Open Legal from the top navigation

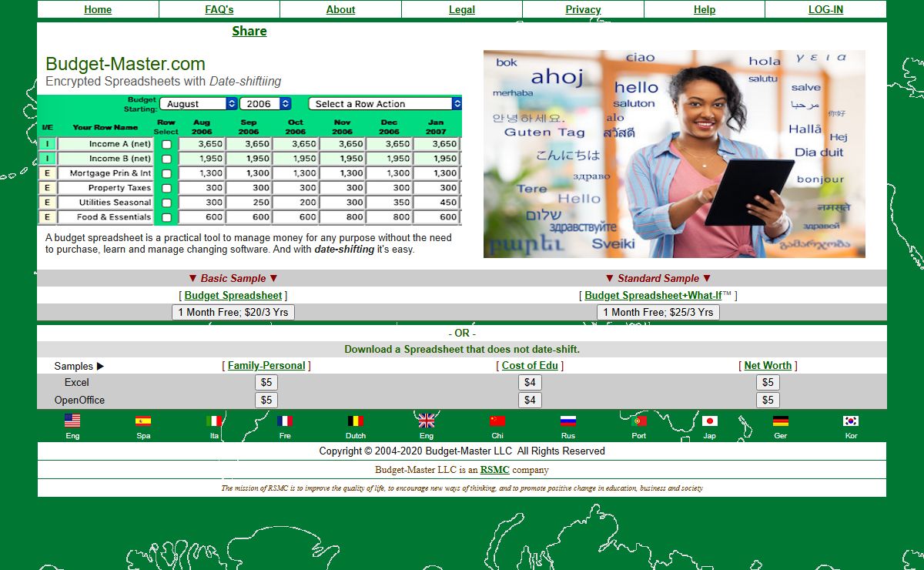[462, 9]
